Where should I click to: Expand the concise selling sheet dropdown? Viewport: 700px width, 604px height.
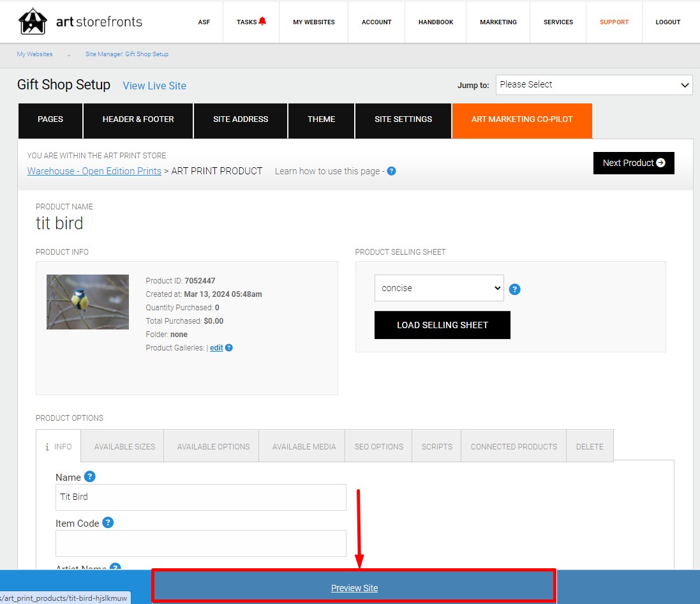pyautogui.click(x=439, y=288)
